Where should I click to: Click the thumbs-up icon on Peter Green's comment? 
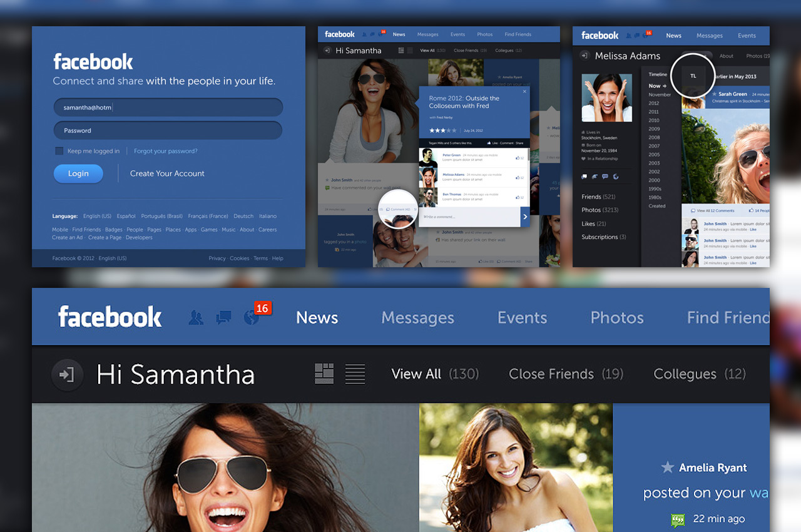point(518,159)
